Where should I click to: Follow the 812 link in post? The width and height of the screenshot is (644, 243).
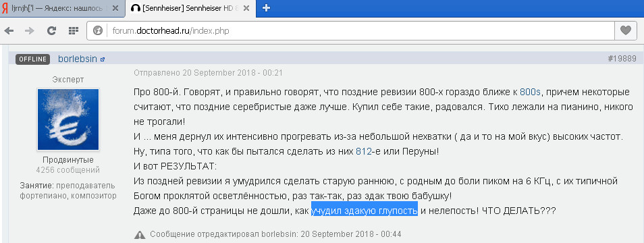point(364,151)
